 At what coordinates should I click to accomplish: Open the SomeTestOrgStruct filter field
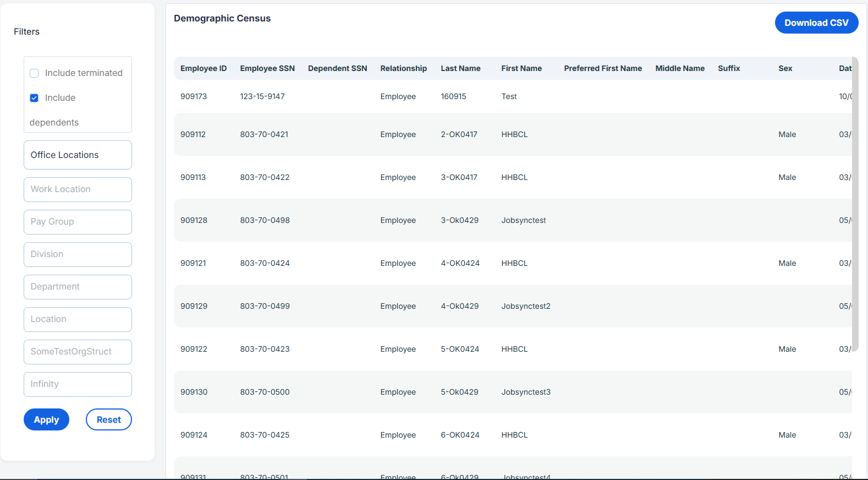click(78, 352)
